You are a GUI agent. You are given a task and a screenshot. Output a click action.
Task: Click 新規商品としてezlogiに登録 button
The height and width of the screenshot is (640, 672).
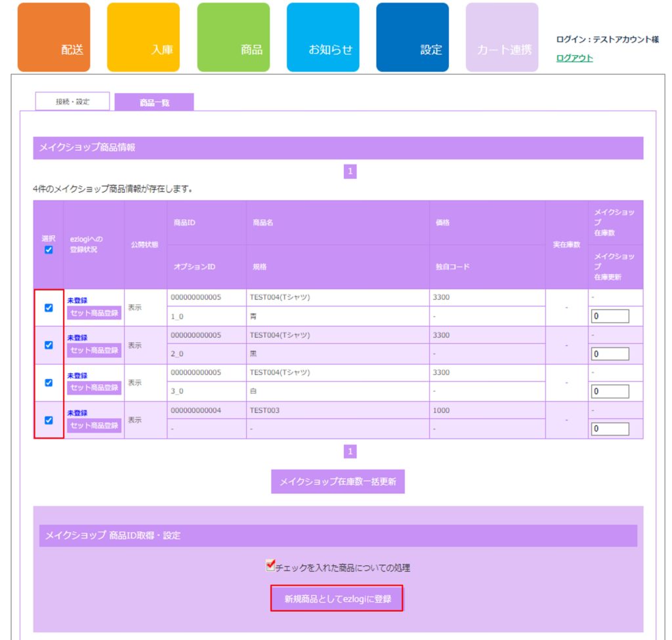coord(337,599)
